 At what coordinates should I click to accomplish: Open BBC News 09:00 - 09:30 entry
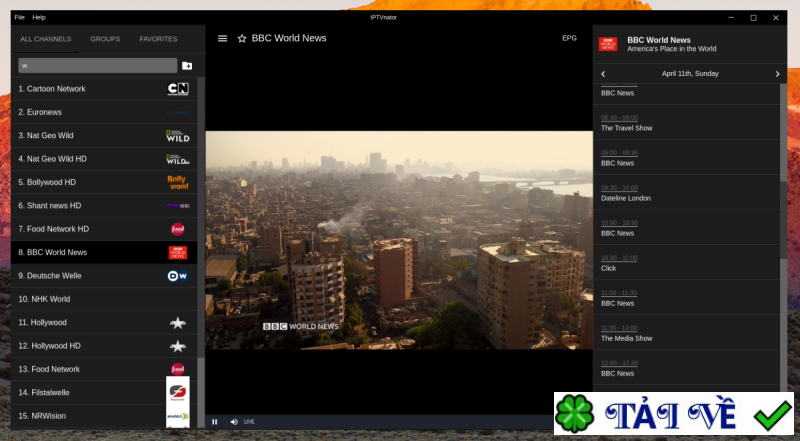pyautogui.click(x=686, y=158)
